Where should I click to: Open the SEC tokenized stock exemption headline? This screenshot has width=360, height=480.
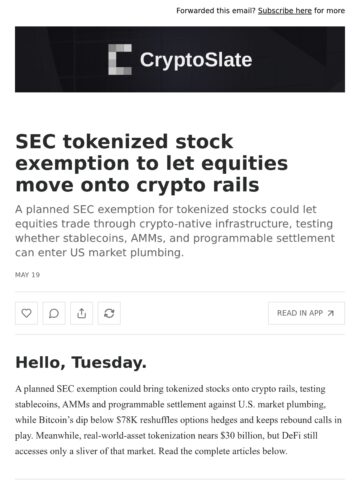coord(152,163)
